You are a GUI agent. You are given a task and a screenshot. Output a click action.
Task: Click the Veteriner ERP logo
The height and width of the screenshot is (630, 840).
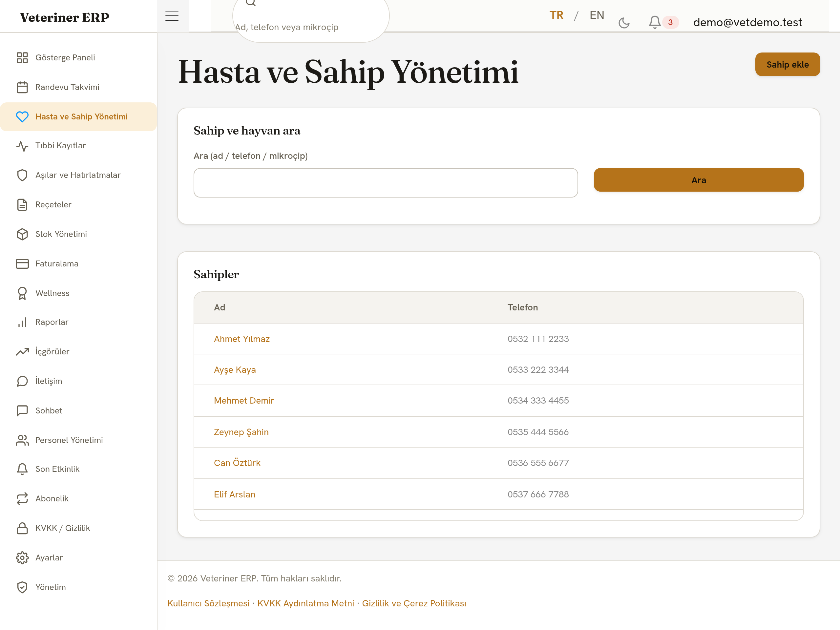65,17
